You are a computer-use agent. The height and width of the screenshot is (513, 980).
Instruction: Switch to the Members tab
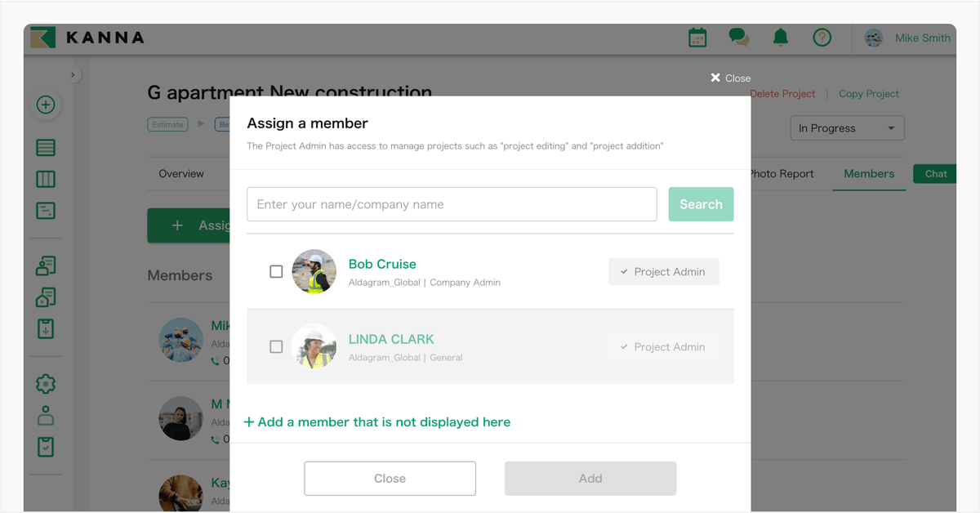point(869,174)
